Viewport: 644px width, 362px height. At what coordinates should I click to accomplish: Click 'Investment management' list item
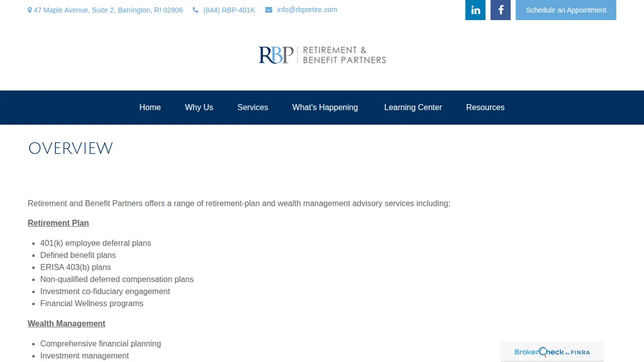[x=85, y=356]
